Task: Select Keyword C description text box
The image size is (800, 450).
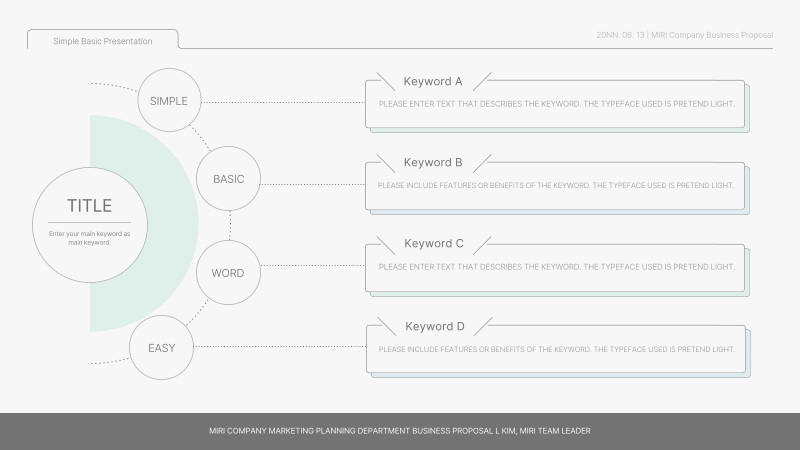Action: coord(557,266)
